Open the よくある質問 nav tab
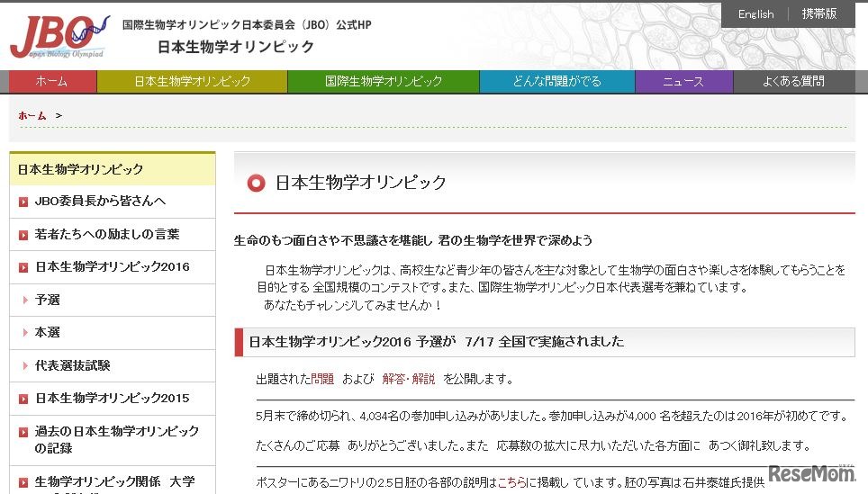 click(794, 81)
